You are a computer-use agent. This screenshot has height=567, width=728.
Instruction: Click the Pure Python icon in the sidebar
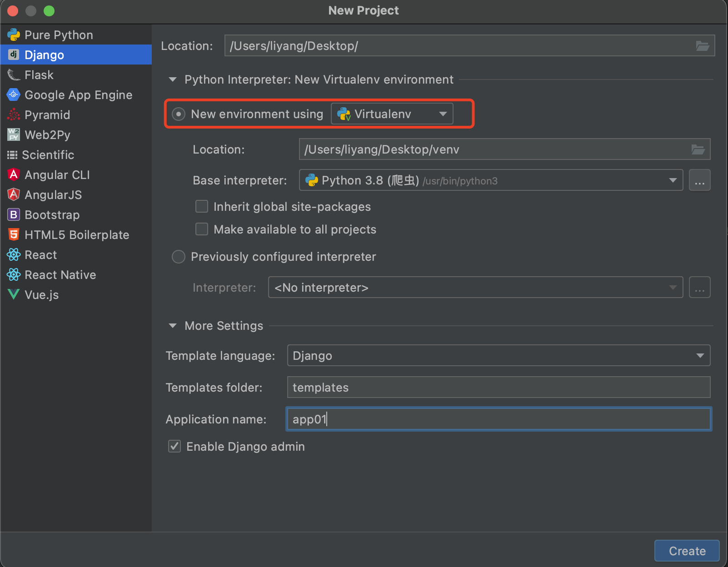point(14,35)
